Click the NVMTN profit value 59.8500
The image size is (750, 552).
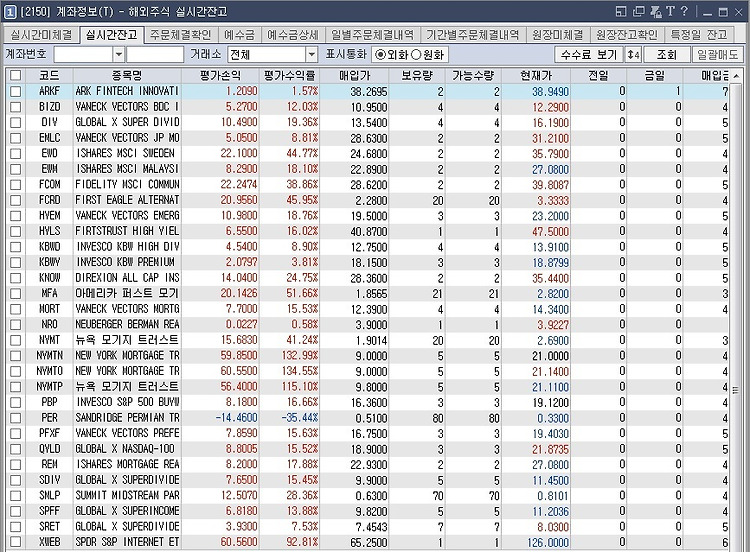[x=239, y=355]
